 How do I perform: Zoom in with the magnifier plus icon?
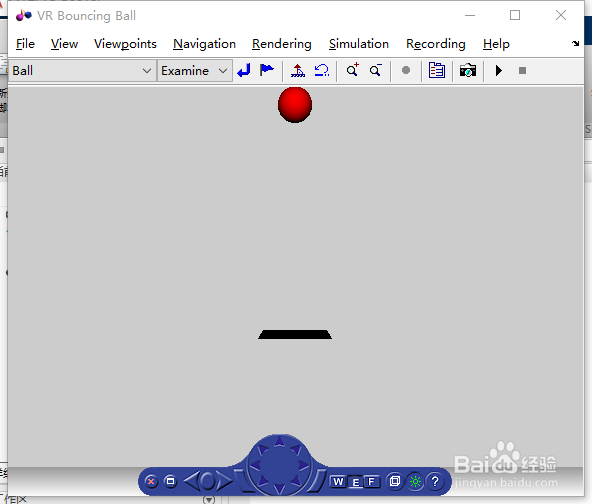353,70
